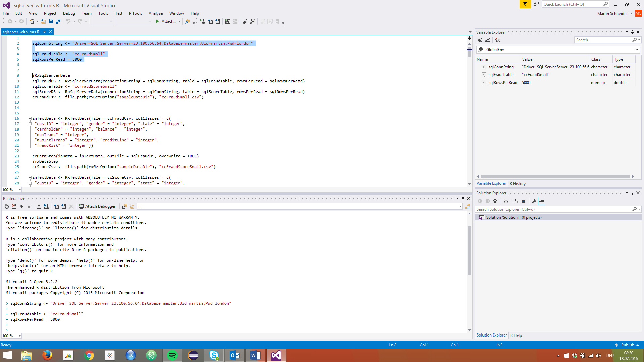Screen dimensions: 644x362
Task: Open the R Tools menu
Action: [135, 13]
